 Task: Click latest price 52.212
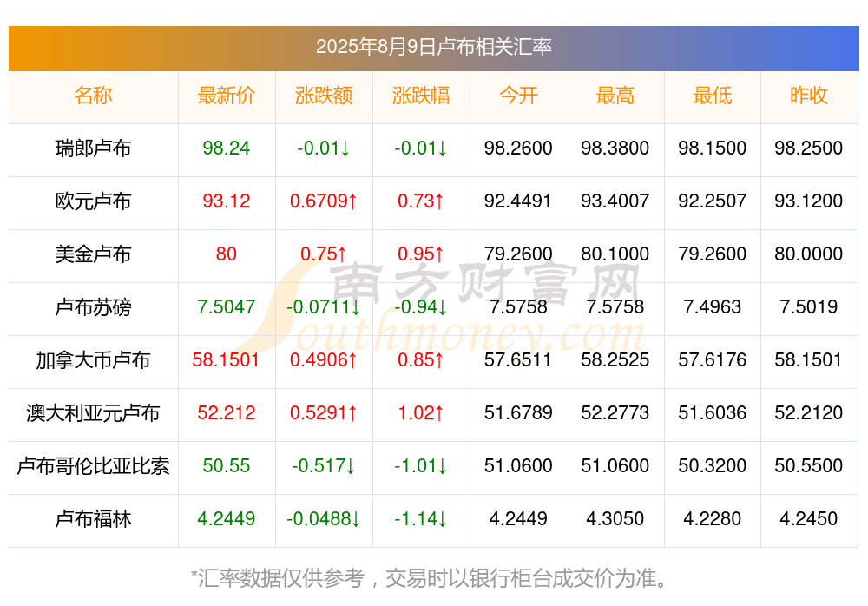point(226,412)
